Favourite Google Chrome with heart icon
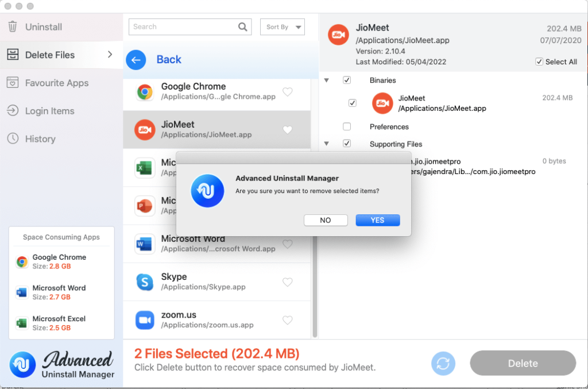Image resolution: width=588 pixels, height=389 pixels. (288, 91)
